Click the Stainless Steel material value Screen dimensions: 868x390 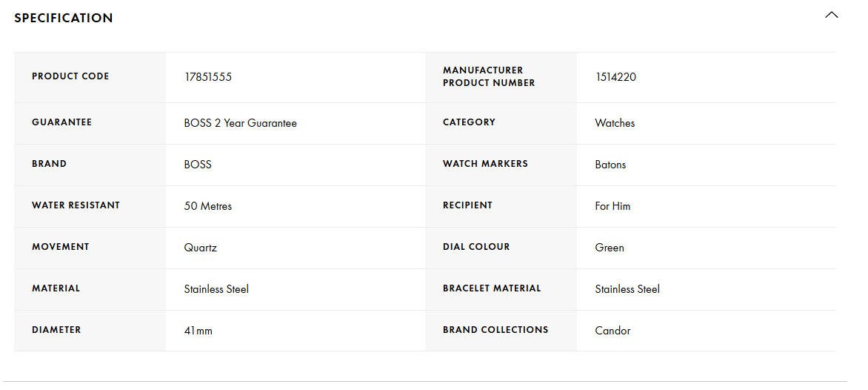click(216, 289)
